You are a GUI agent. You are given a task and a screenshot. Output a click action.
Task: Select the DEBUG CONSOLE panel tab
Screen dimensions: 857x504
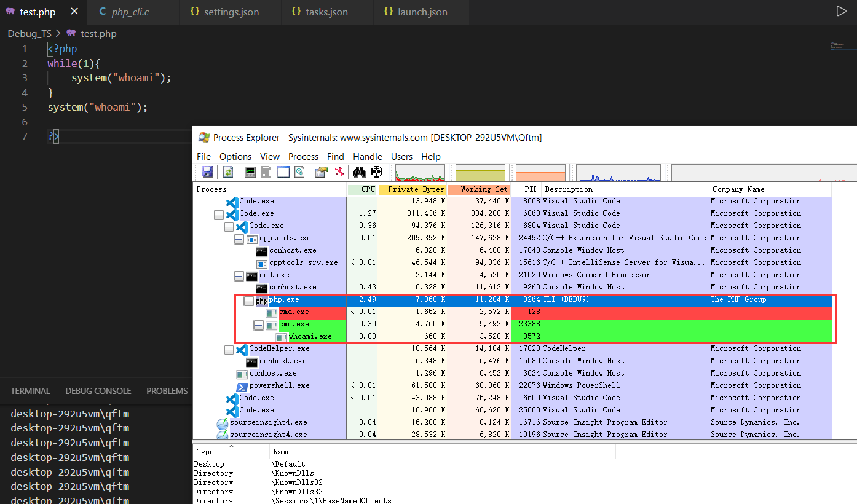click(98, 391)
